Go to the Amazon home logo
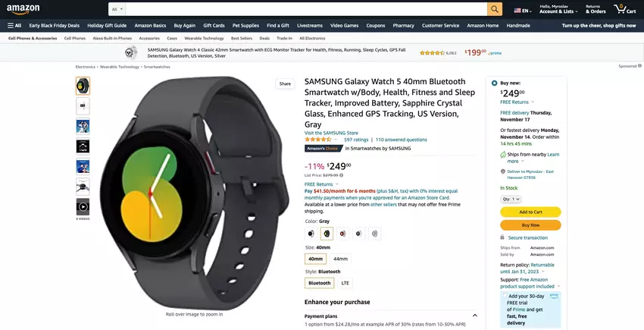644x330 pixels. [23, 8]
